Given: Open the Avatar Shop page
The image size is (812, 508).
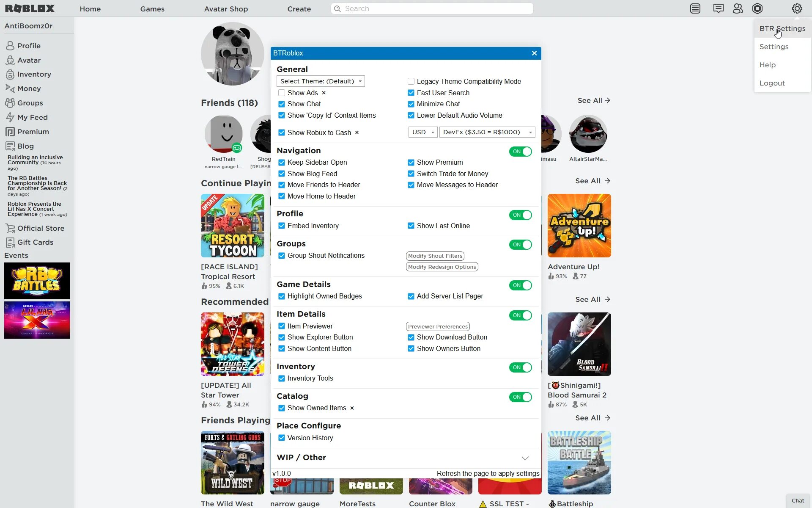Looking at the screenshot, I should click(x=226, y=9).
